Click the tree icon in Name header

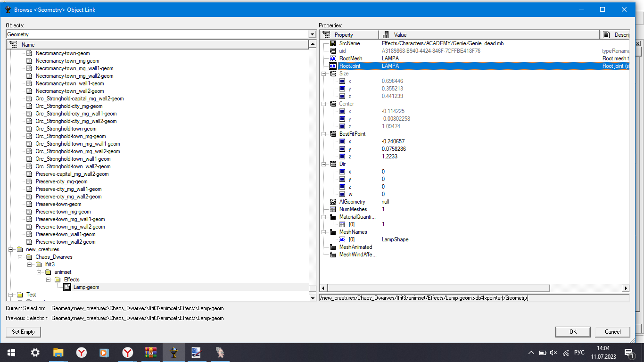(13, 44)
